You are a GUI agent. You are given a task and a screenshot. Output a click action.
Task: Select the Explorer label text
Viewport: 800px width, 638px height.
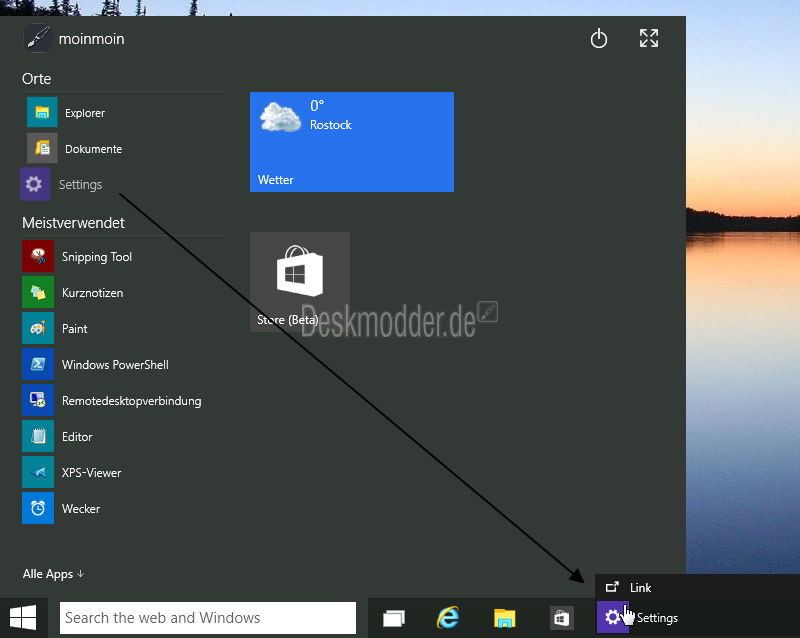coord(85,113)
